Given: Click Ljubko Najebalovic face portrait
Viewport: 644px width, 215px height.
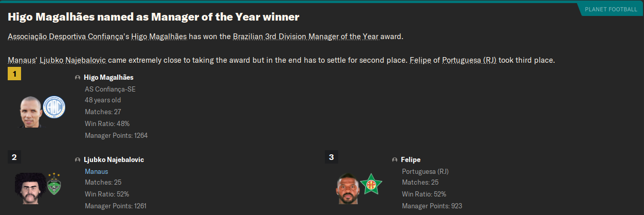Looking at the screenshot, I should click(30, 188).
